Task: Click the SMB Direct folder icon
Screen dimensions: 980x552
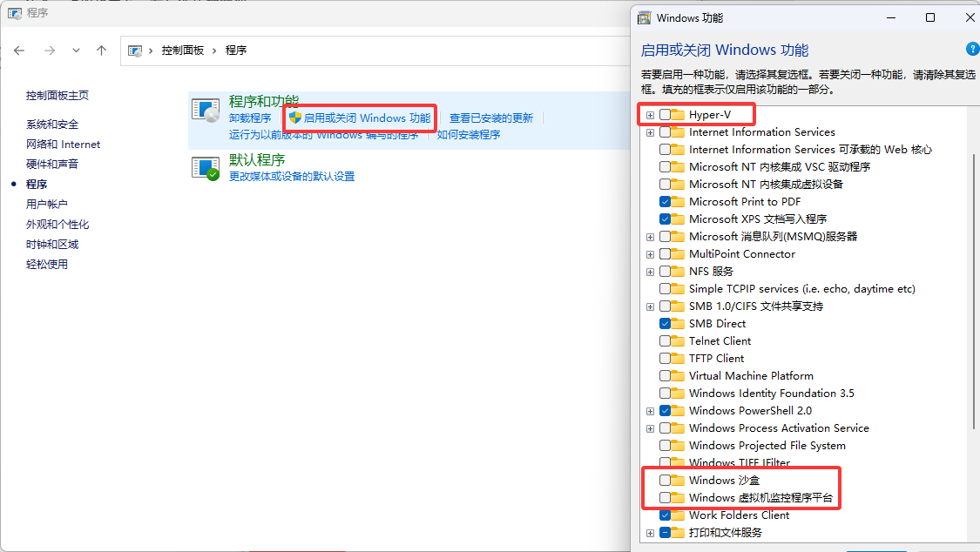Action: [x=678, y=324]
